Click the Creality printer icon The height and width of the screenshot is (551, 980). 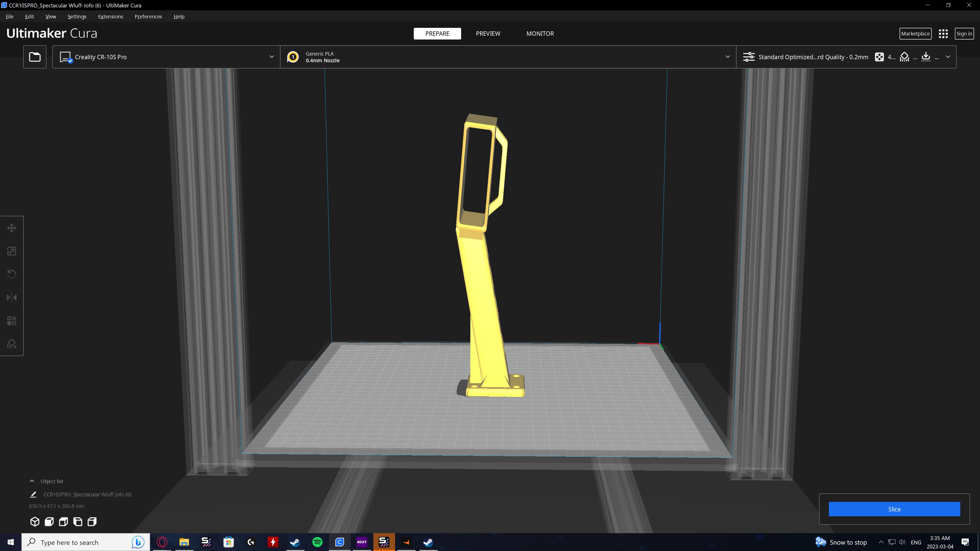click(66, 57)
